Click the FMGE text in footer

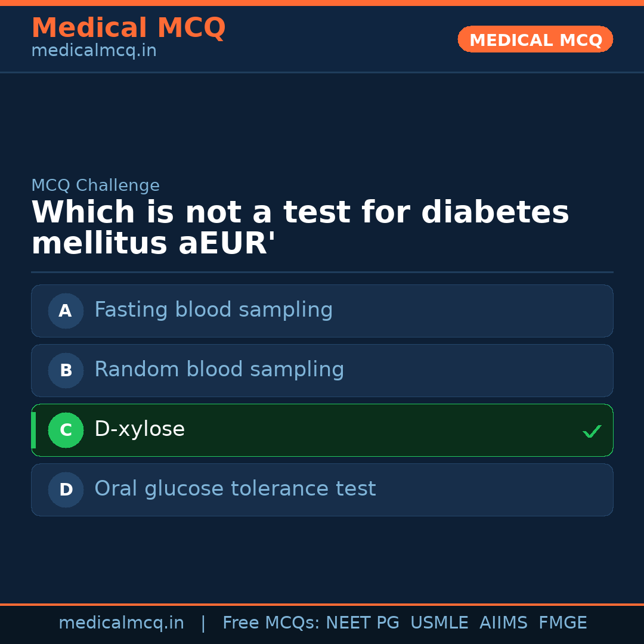562,623
